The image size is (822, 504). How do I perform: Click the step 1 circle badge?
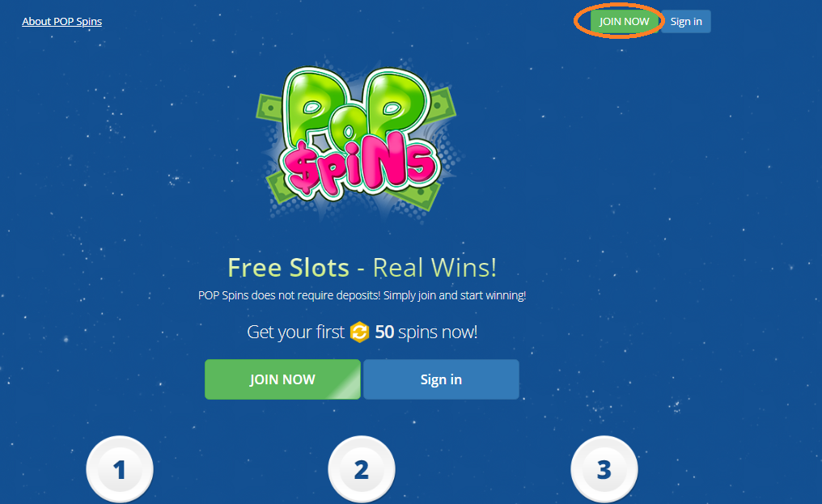(120, 469)
